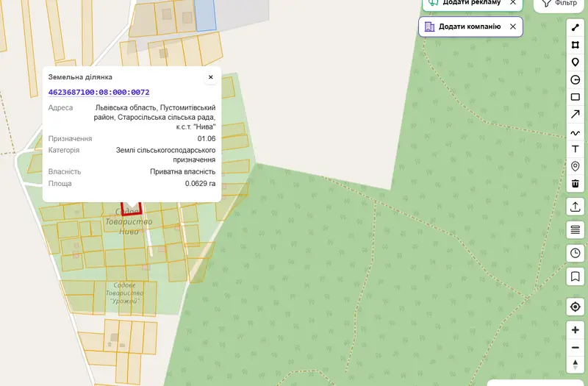588x386 pixels.
Task: Click the building icon in Додати компанію
Action: coord(429,26)
